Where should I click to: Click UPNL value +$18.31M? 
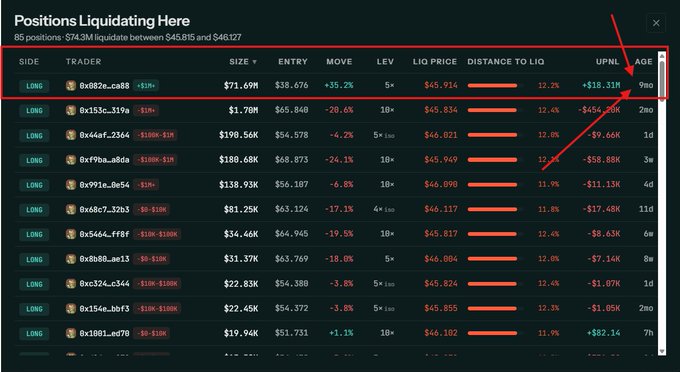[601, 85]
